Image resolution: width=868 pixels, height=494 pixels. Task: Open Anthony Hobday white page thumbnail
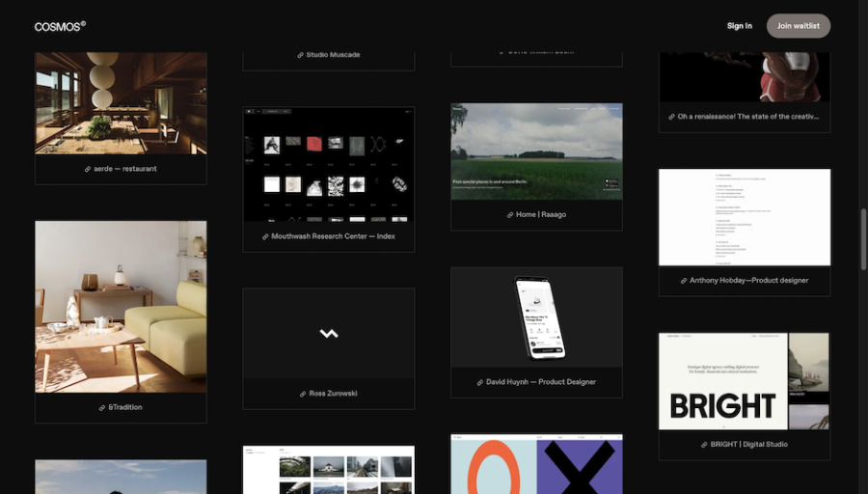[745, 217]
